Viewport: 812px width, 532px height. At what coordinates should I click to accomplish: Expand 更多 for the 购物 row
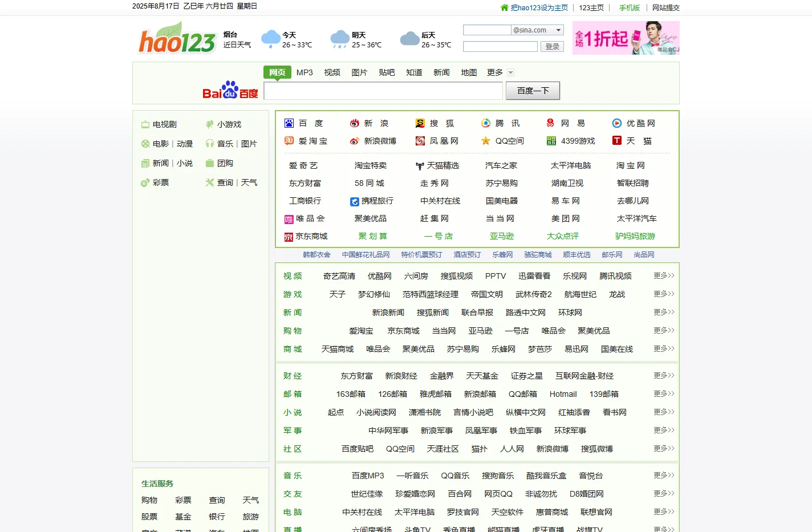click(664, 330)
